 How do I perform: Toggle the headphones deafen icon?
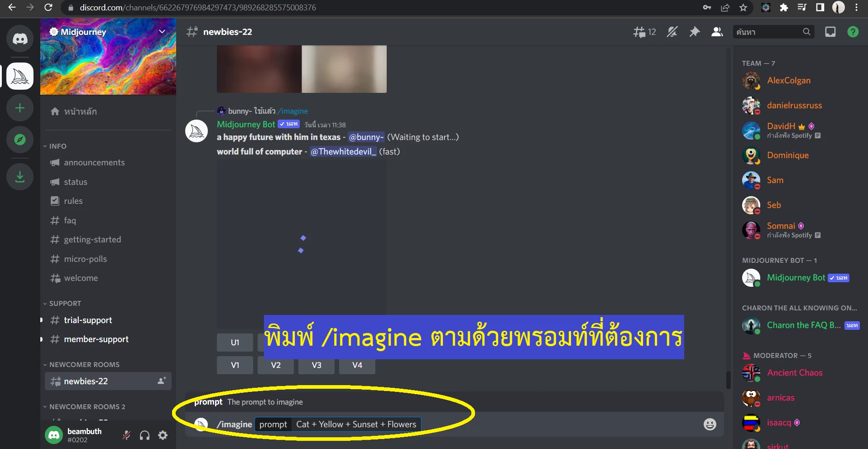[145, 435]
